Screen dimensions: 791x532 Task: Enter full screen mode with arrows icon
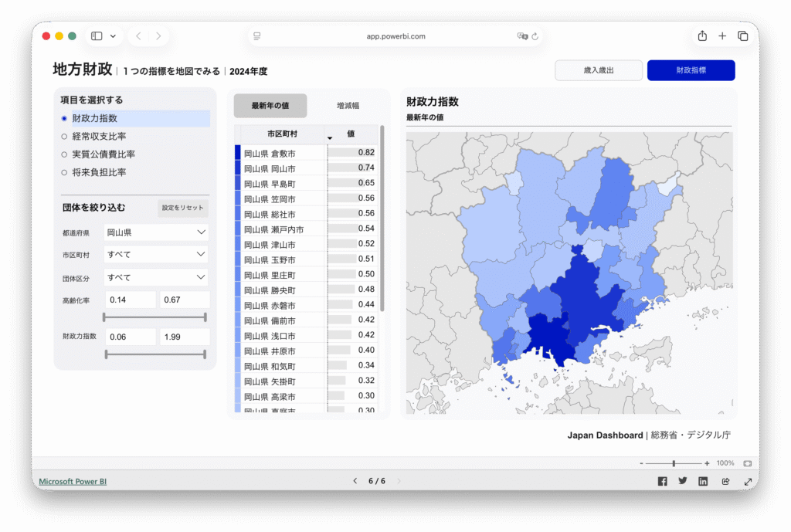point(748,482)
